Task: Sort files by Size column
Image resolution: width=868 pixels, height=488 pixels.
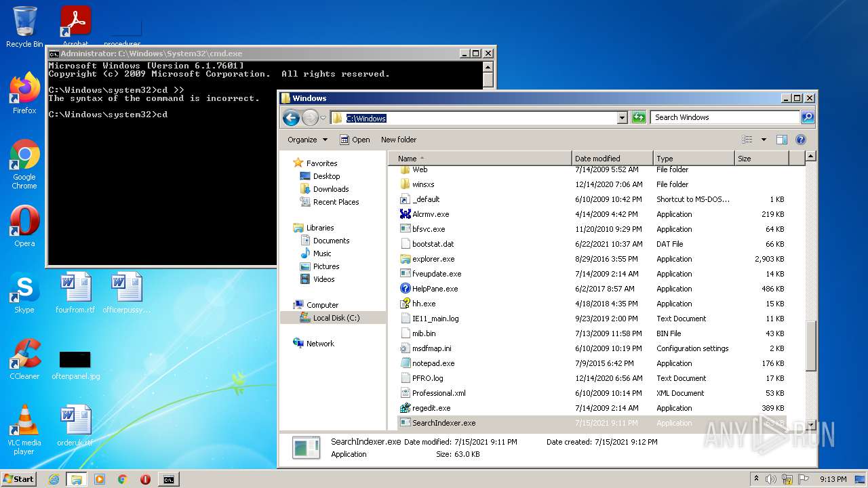Action: pyautogui.click(x=762, y=159)
